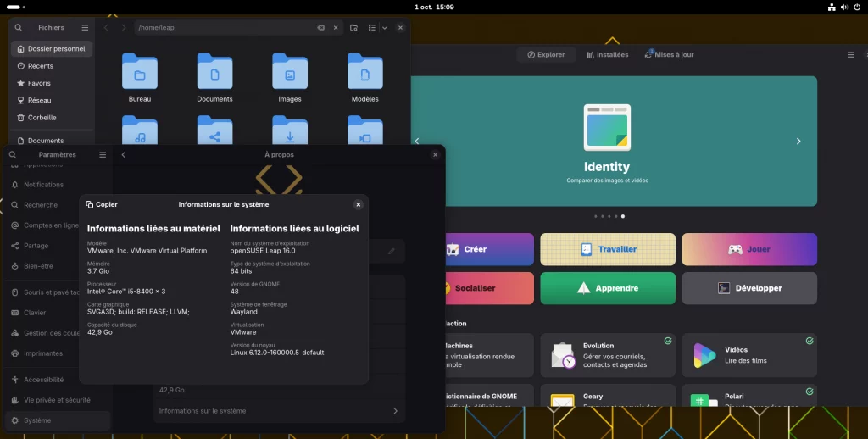
Task: Expand the view options dropdown arrow
Action: [385, 28]
